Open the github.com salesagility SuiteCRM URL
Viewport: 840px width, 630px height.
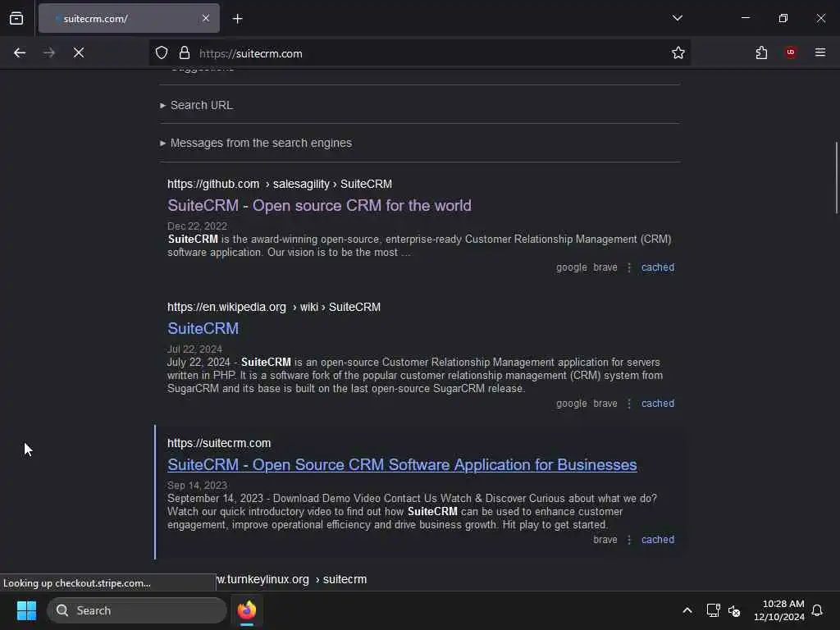(280, 185)
